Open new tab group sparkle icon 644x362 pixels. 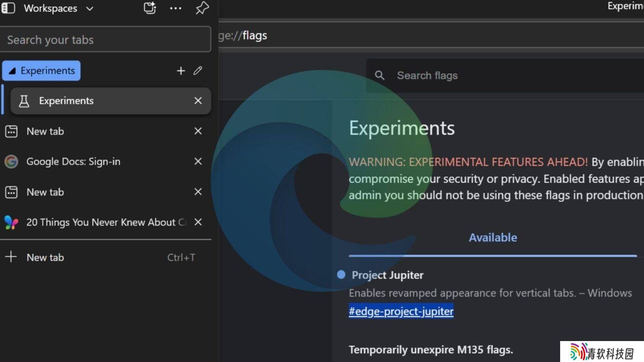click(x=150, y=8)
